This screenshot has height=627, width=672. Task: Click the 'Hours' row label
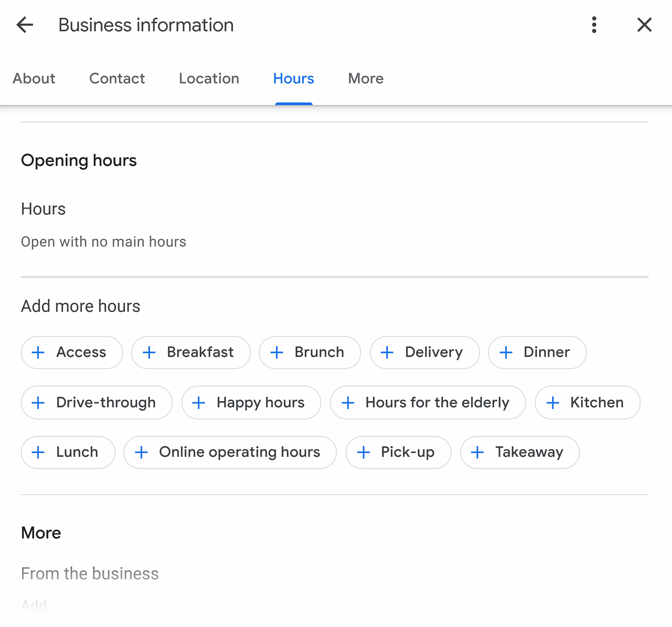coord(43,209)
